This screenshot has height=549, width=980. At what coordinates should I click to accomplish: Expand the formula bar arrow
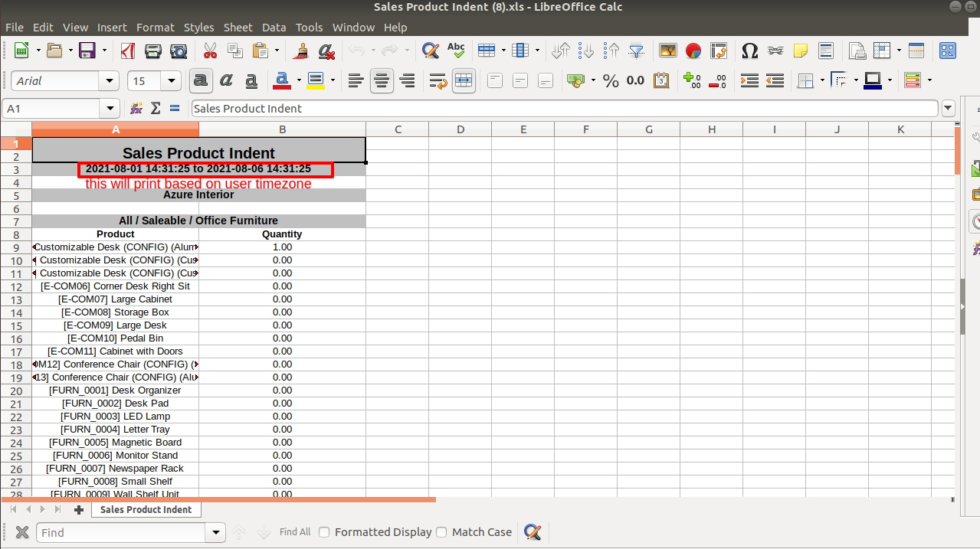pos(949,109)
